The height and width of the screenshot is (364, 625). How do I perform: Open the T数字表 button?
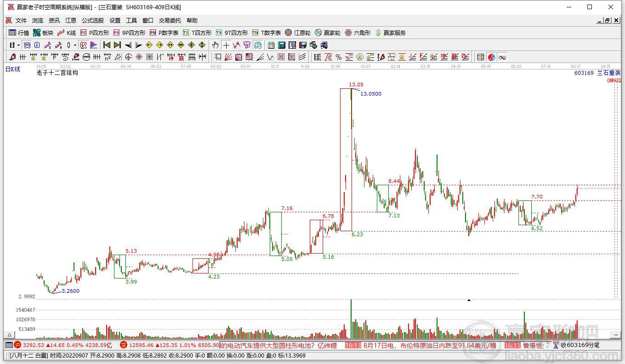click(x=267, y=33)
